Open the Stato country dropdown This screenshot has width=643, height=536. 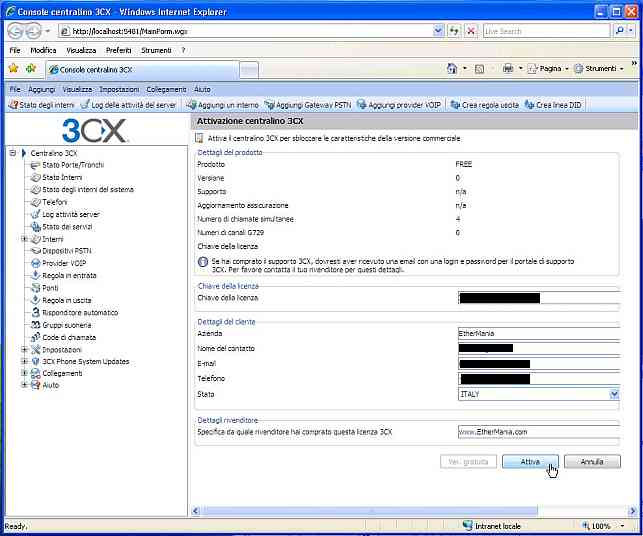pyautogui.click(x=614, y=394)
